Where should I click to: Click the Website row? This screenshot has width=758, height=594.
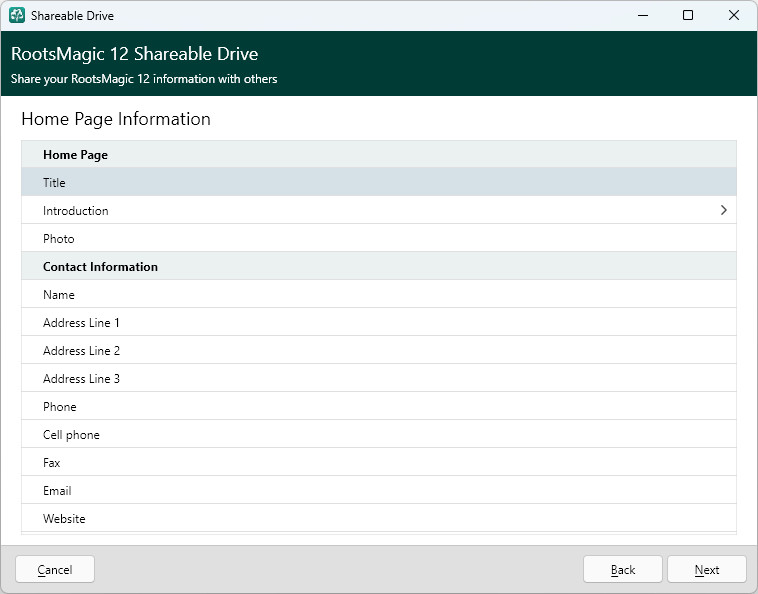tap(379, 519)
